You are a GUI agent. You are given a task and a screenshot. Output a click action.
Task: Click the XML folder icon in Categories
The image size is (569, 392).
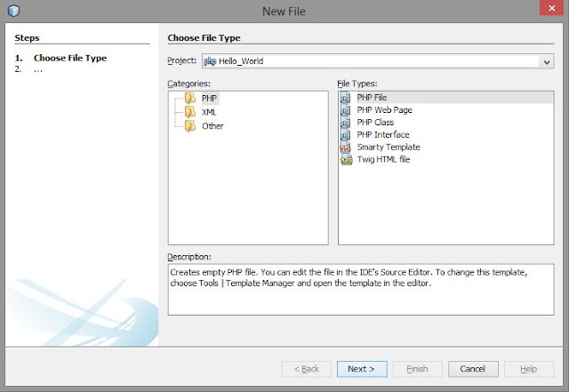coord(190,112)
